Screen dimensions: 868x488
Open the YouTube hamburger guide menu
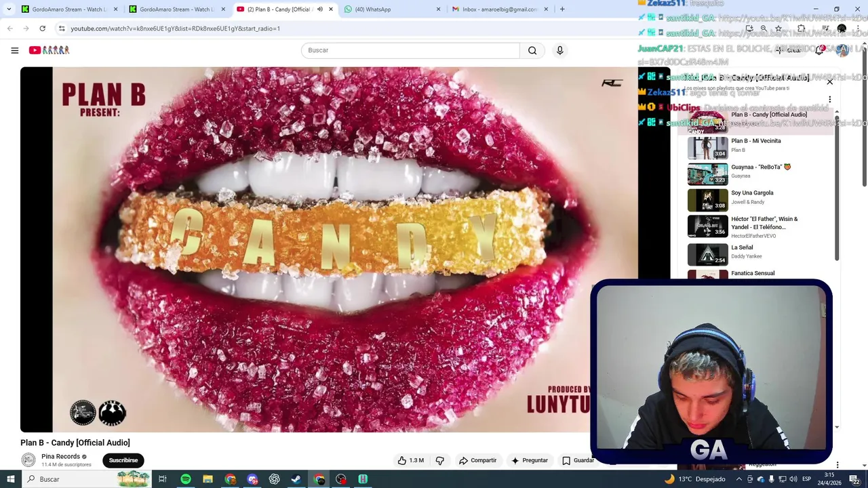click(x=14, y=50)
